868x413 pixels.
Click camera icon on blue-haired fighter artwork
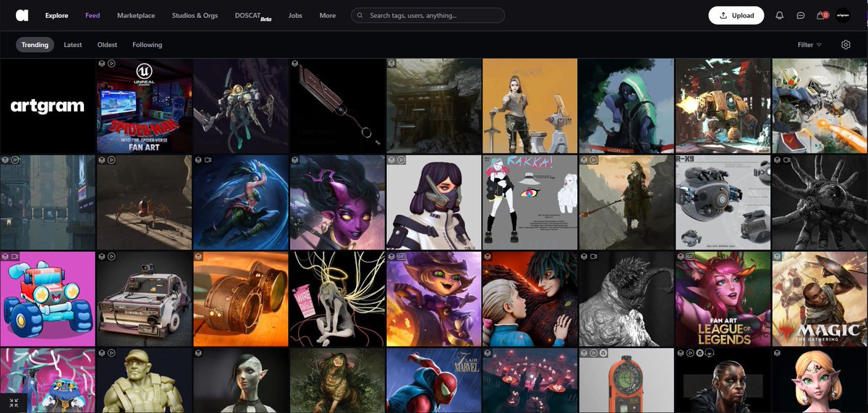click(208, 159)
